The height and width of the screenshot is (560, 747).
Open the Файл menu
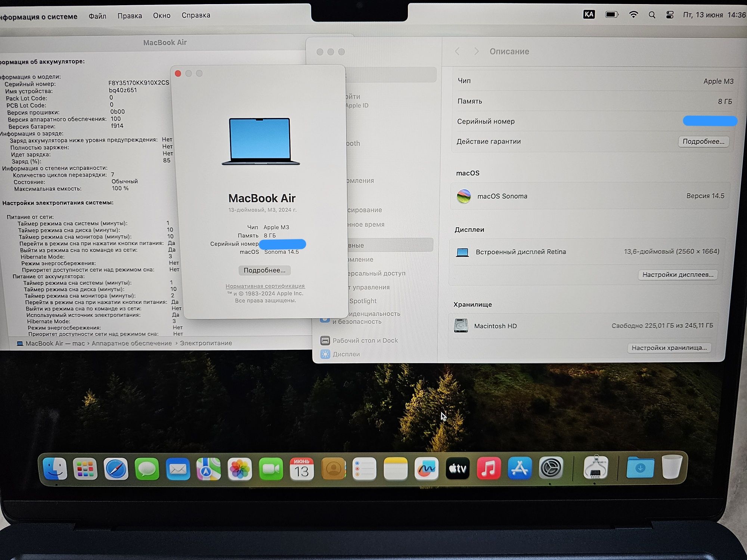[x=97, y=16]
